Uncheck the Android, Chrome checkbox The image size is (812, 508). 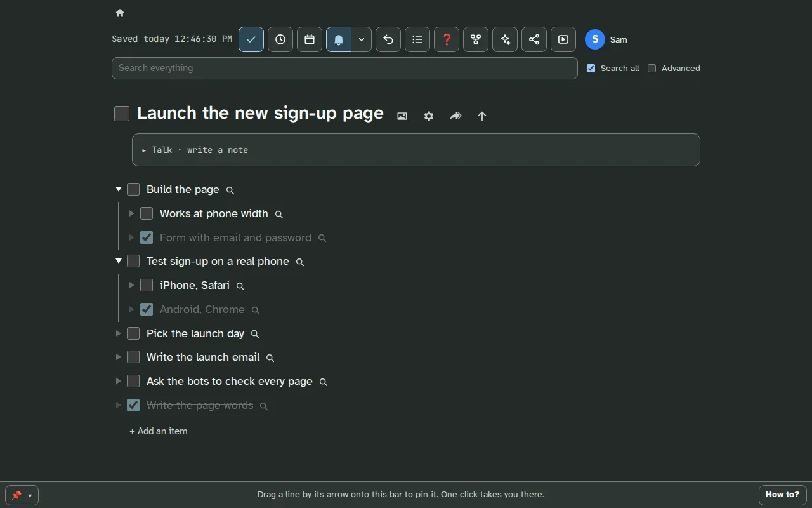pos(147,309)
